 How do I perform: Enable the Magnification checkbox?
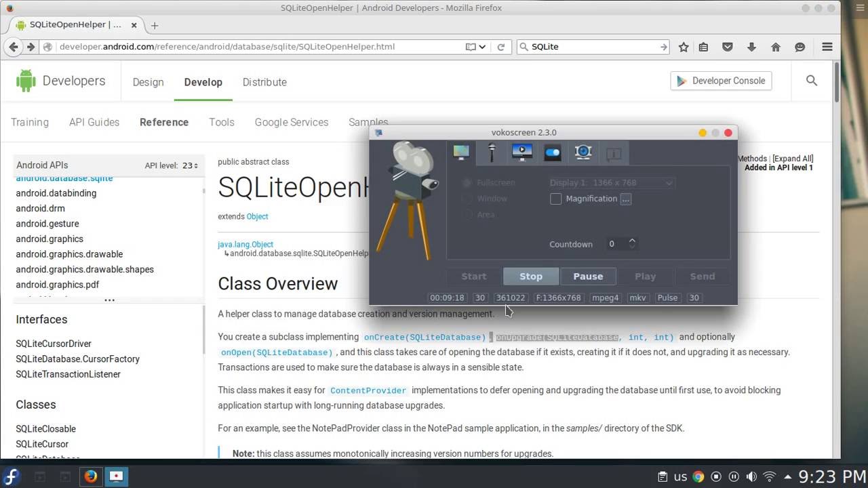pyautogui.click(x=556, y=199)
